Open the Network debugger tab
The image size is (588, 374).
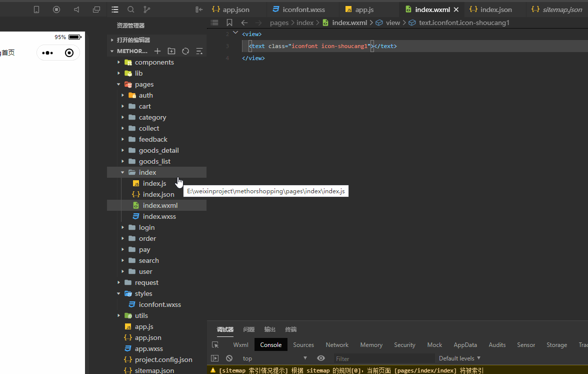[337, 344]
